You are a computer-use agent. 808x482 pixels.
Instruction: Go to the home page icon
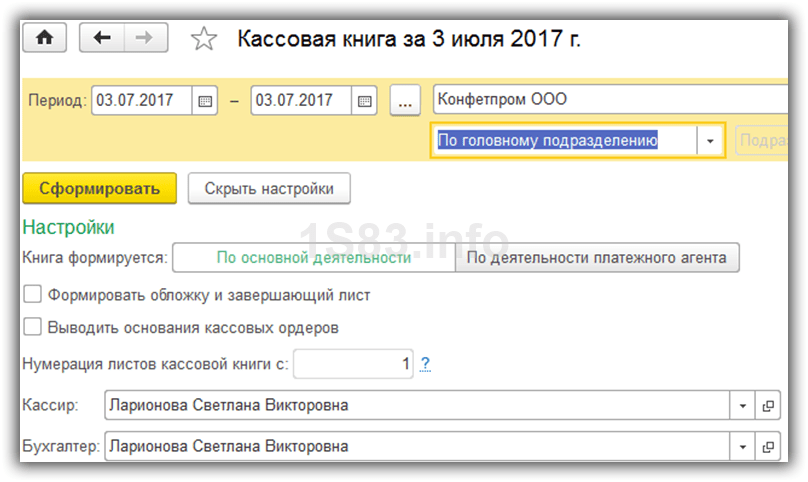(45, 38)
